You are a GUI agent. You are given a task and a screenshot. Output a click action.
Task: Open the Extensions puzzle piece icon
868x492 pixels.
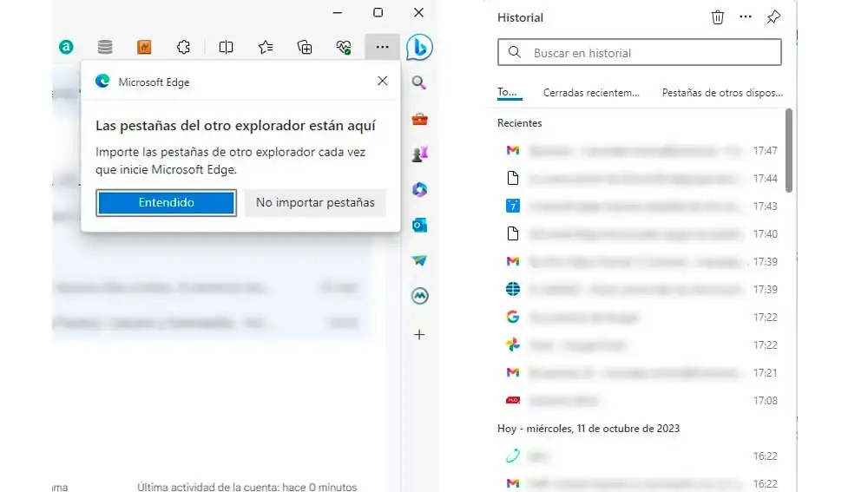coord(183,47)
